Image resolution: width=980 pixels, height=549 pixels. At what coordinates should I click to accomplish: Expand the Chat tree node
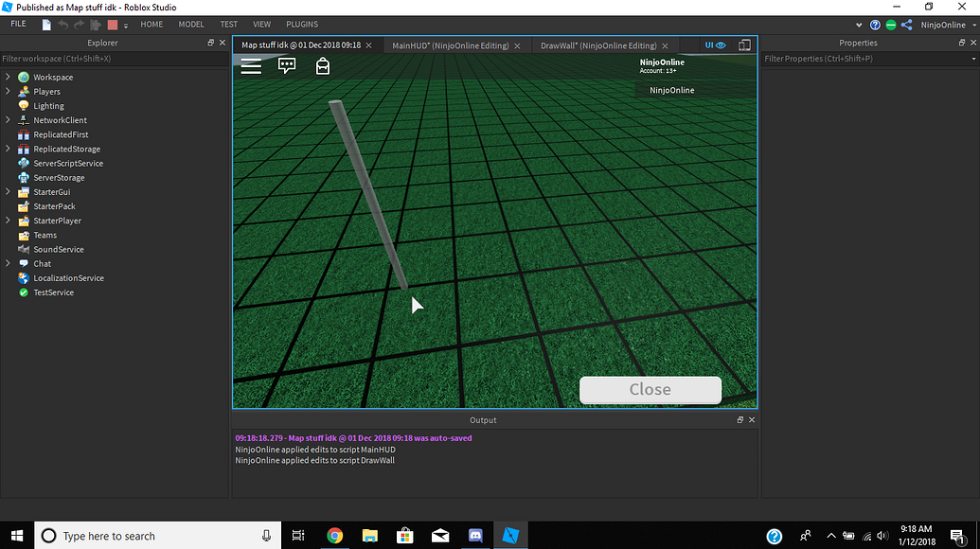[x=8, y=263]
